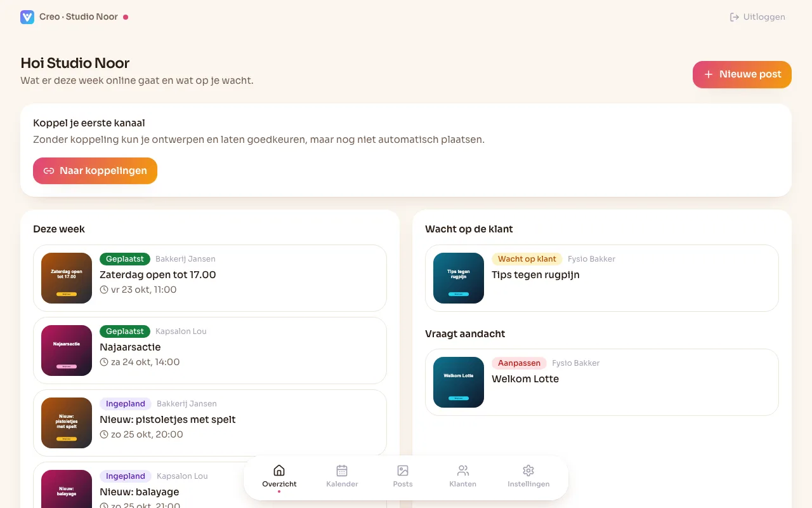Click the people icon for Klanten
The height and width of the screenshot is (508, 812).
[463, 471]
